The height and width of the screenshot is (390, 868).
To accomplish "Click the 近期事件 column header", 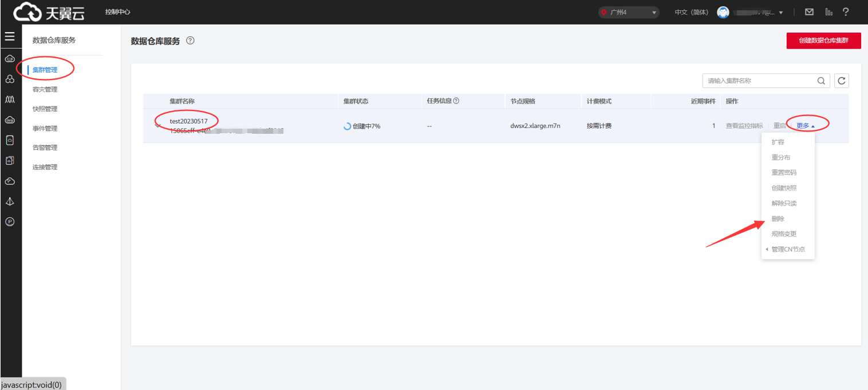I will coord(703,101).
